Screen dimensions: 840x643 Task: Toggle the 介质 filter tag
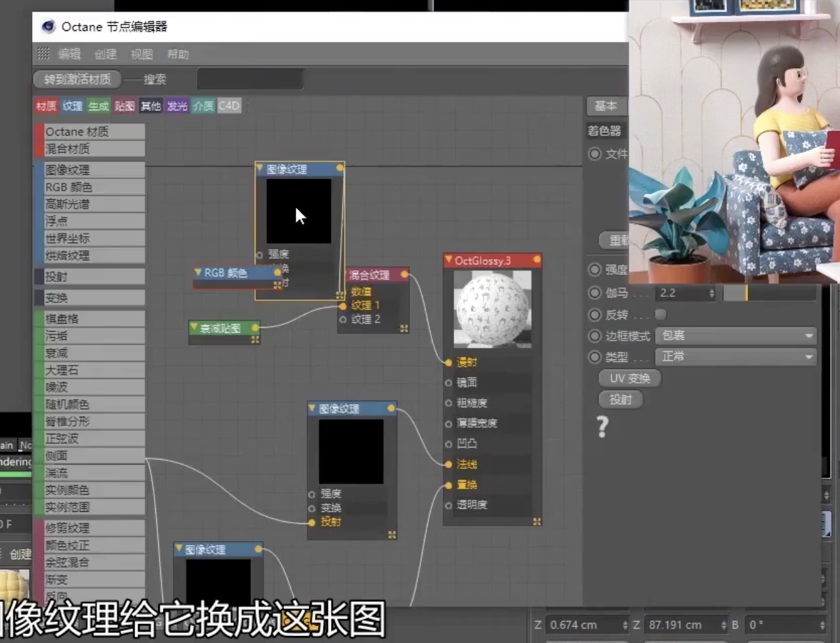[x=202, y=106]
